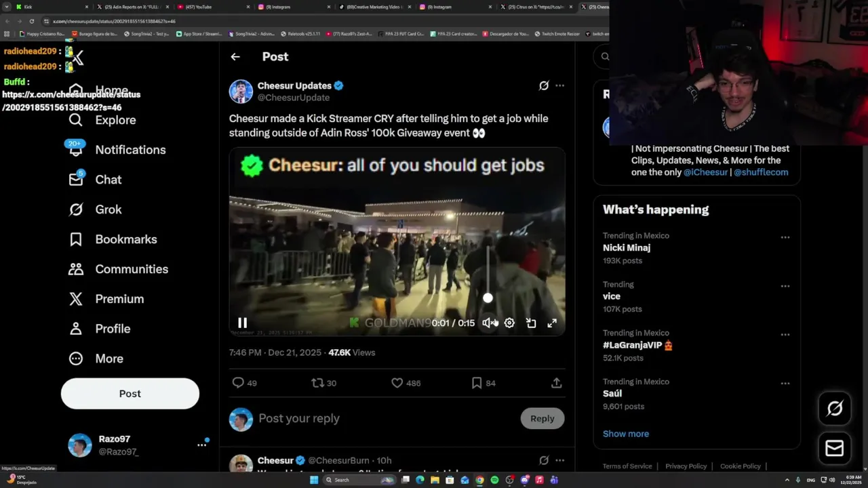Screen dimensions: 868x488
Task: Open Explore in the X sidebar
Action: (102, 120)
